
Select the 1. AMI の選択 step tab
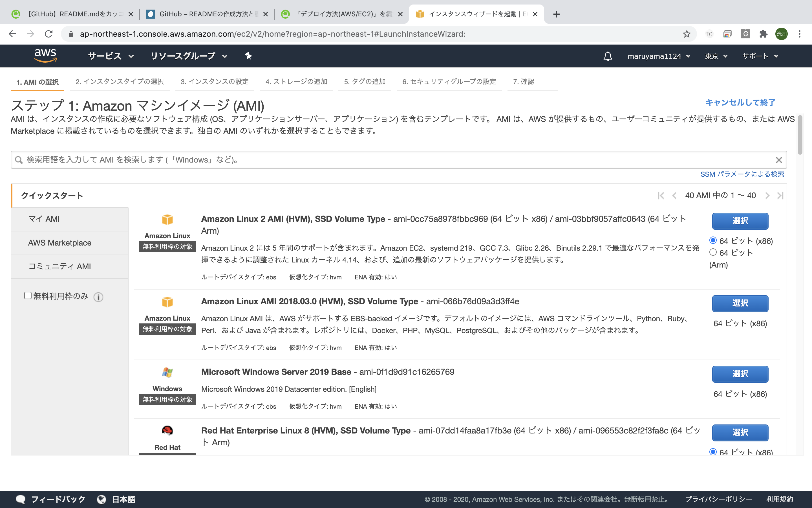point(37,82)
